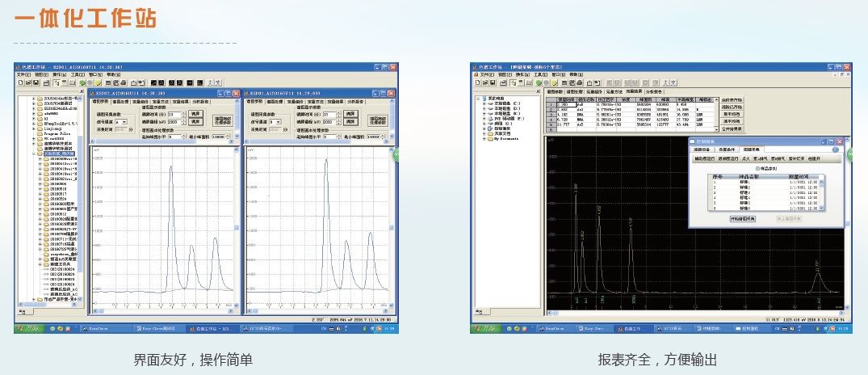868x375 pixels.
Task: Open the 信号通道 A dropdown in the left chromatogram window
Action: [x=125, y=121]
